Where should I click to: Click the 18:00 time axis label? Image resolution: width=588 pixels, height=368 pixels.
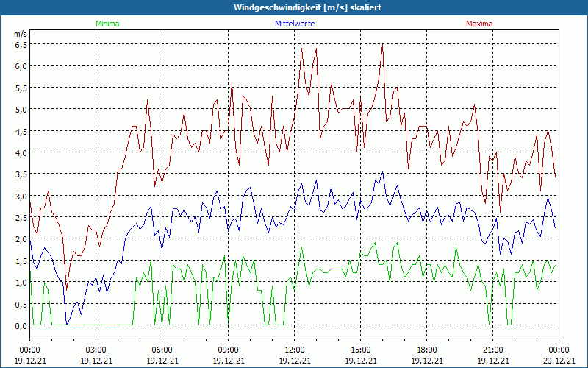coord(427,350)
